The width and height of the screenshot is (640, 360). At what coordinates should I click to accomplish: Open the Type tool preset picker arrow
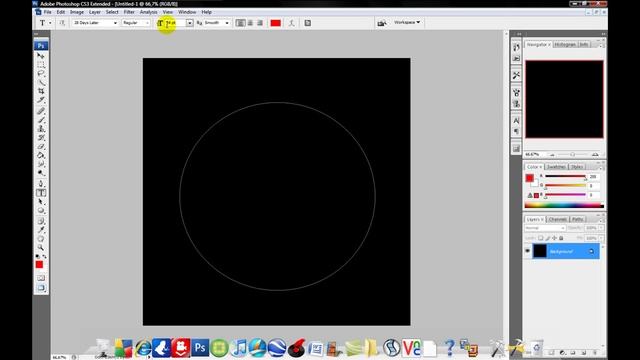point(50,23)
